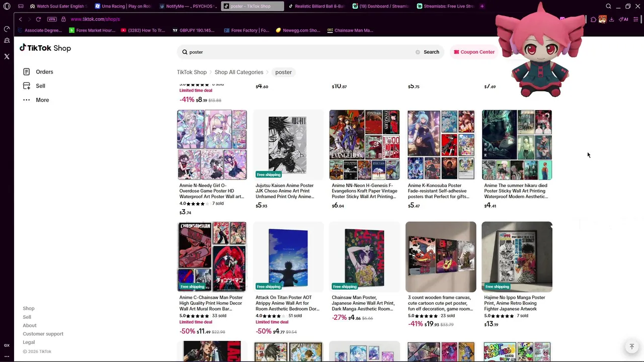Open Associate Degree bookmark

[x=40, y=30]
